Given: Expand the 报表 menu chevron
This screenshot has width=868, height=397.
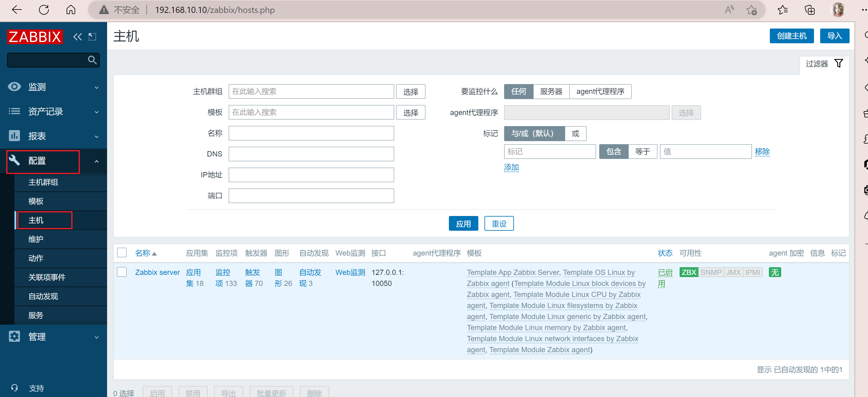Looking at the screenshot, I should (97, 137).
